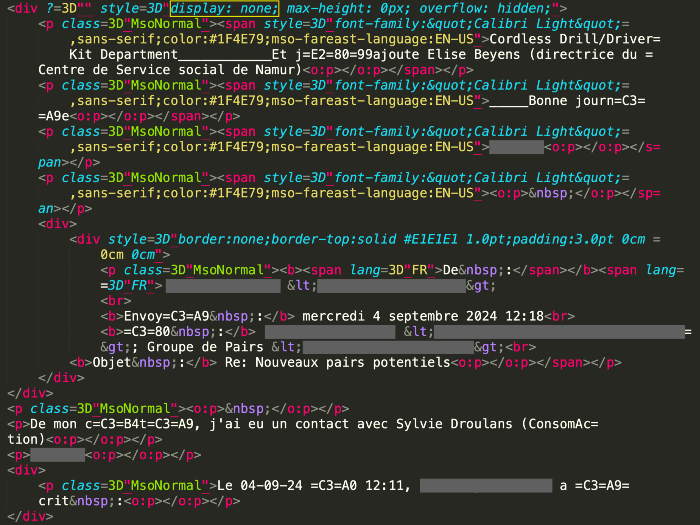The width and height of the screenshot is (700, 525).
Task: Click the highlighted "display: none;" text
Action: [x=225, y=8]
